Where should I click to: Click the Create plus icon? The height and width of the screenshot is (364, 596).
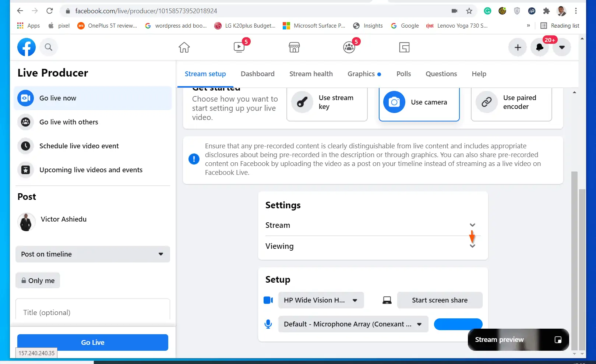tap(518, 47)
